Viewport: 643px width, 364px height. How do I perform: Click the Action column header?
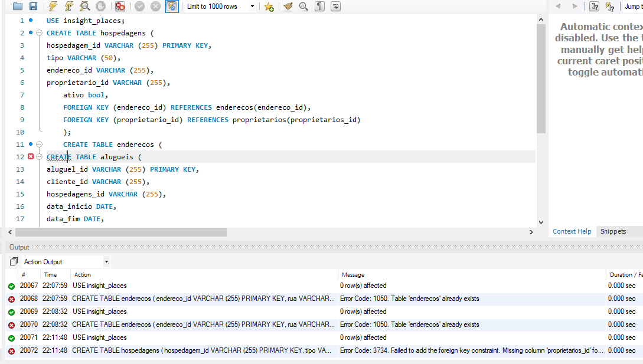(204, 275)
